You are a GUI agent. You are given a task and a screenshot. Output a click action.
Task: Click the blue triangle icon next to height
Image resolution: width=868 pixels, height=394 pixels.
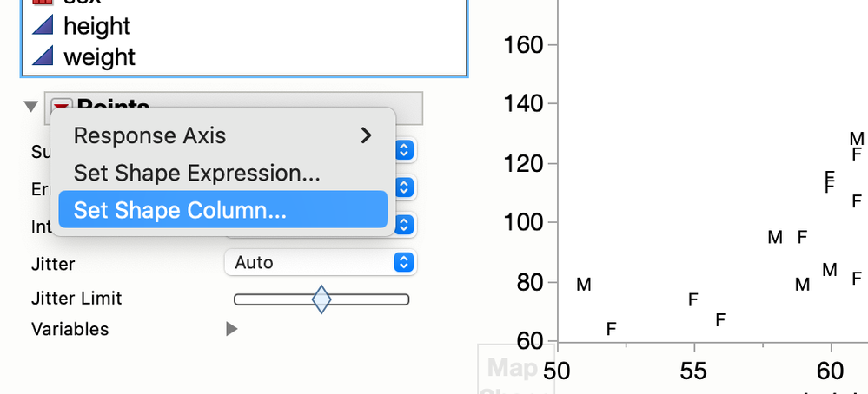click(43, 25)
